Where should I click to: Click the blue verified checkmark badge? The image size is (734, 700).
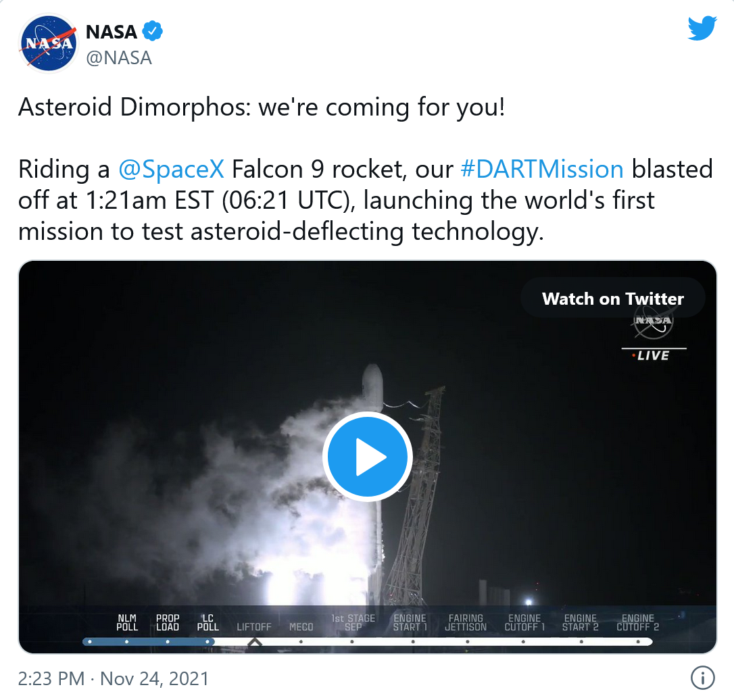153,31
